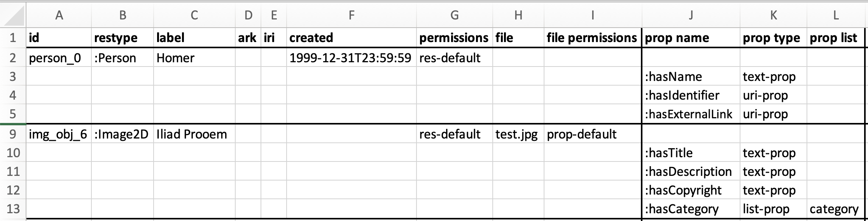Click the :Image2D restype cell

point(122,134)
